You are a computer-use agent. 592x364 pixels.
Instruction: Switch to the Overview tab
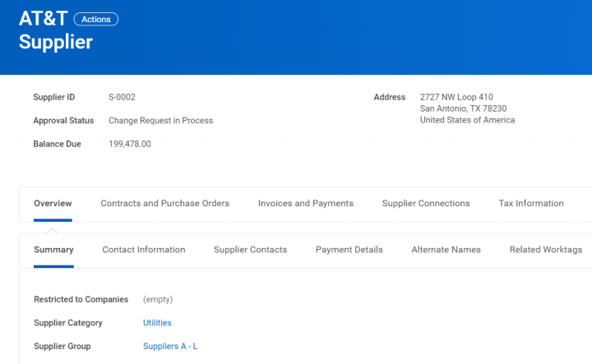pyautogui.click(x=53, y=204)
